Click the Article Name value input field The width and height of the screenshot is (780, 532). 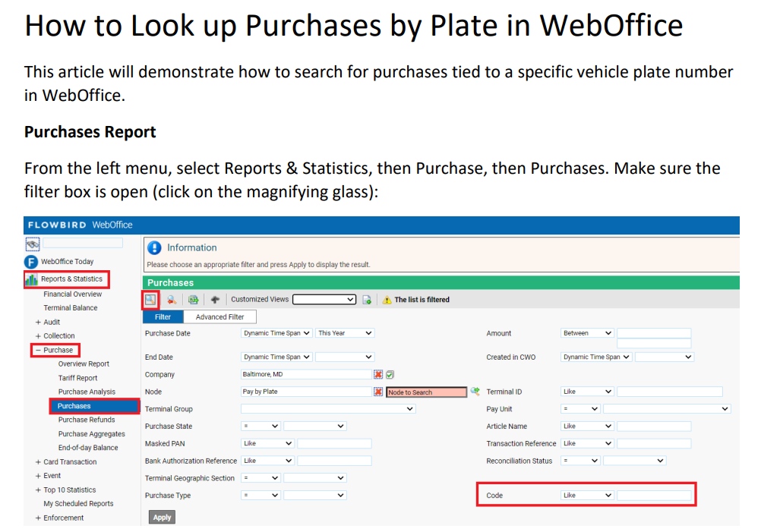[x=654, y=426]
